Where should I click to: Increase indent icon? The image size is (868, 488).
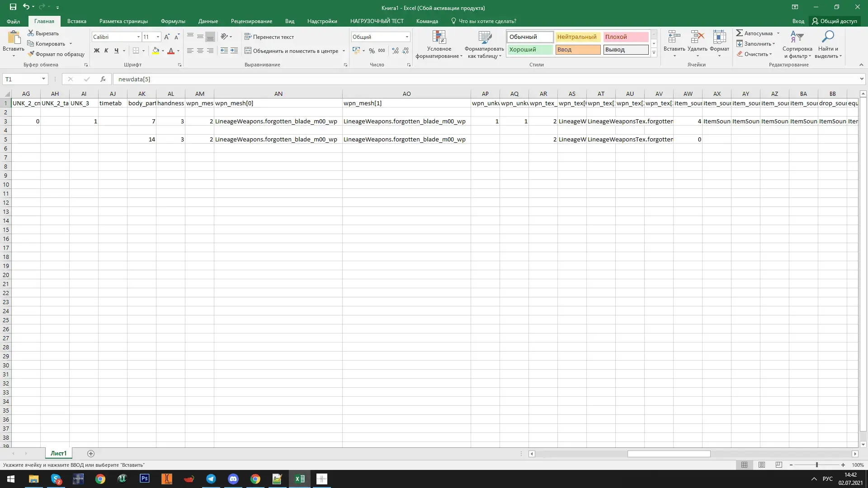point(234,51)
